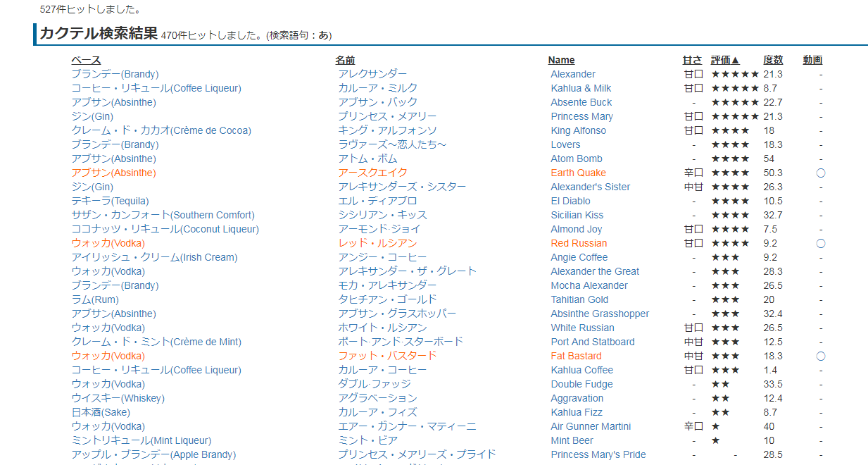Open the Kahlua & Milk cocktail link
Screen dimensions: 868x465
pos(581,88)
